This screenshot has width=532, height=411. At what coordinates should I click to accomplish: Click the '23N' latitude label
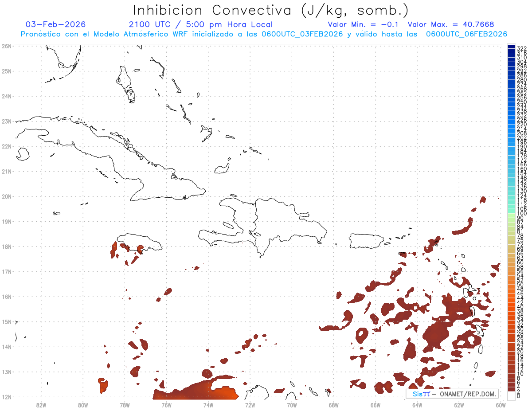coord(6,121)
